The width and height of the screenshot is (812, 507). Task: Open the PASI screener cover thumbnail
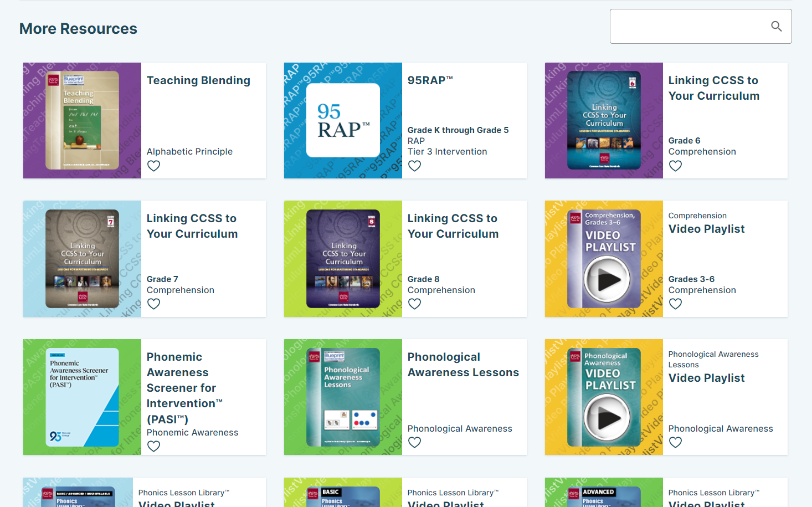point(82,397)
